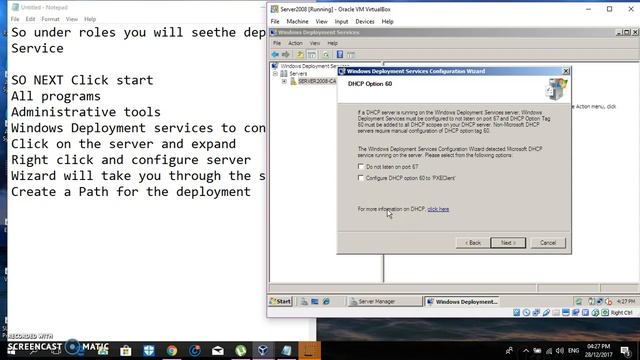This screenshot has width=640, height=360.
Task: Open File menu in VirtualBox window
Action: point(275,22)
